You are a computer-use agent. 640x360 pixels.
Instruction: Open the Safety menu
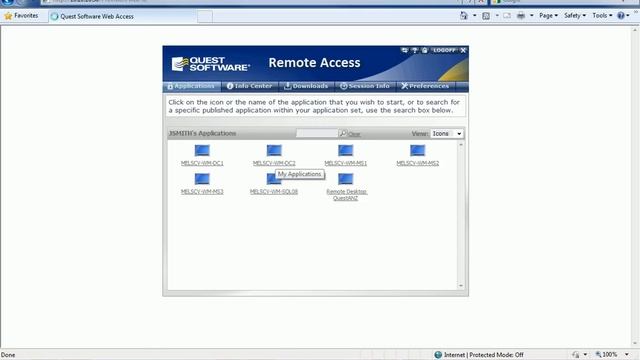click(575, 16)
